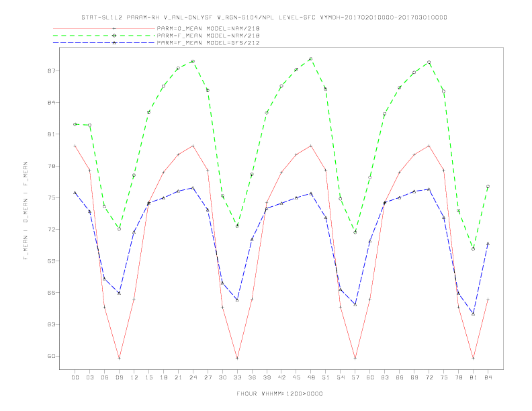Click x-axis forecast hour label 00
The image size is (532, 411).
tap(75, 377)
